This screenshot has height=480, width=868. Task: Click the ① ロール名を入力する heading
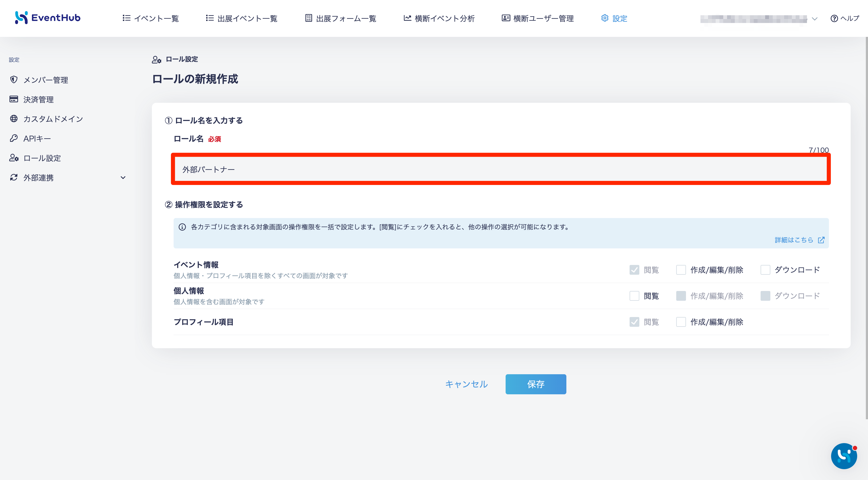(x=203, y=120)
